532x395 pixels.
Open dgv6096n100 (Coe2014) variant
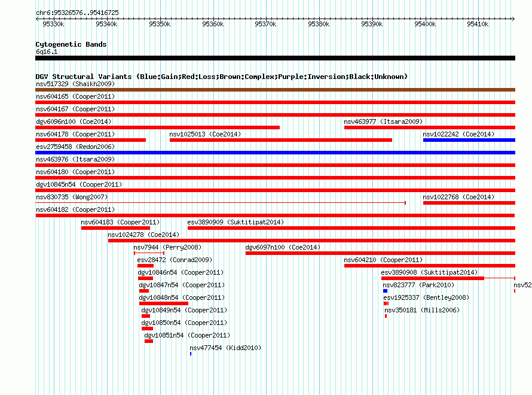[x=74, y=121]
